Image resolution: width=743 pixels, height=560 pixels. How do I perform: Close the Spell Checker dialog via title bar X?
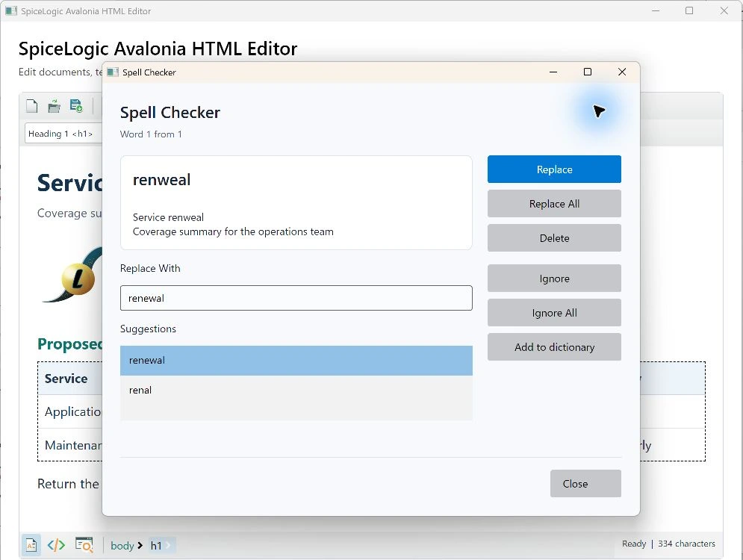coord(622,72)
